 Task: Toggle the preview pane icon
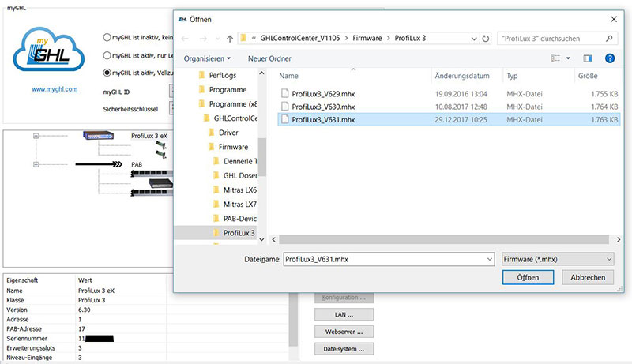587,58
